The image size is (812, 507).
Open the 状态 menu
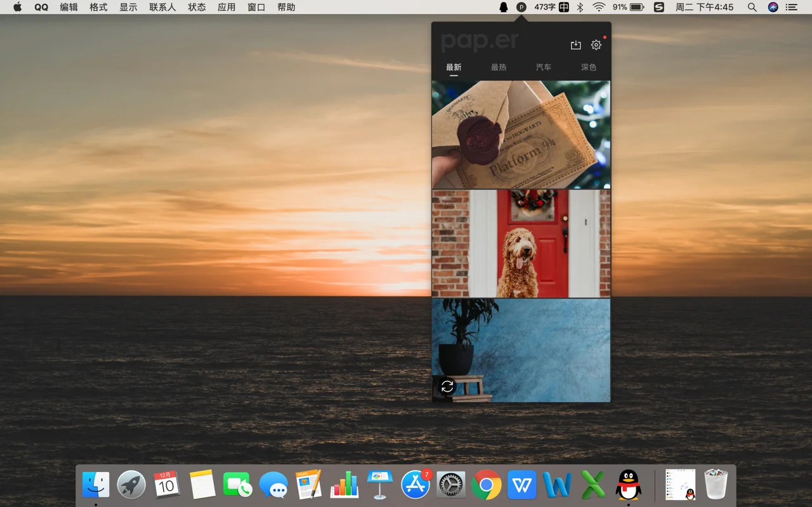pyautogui.click(x=197, y=7)
